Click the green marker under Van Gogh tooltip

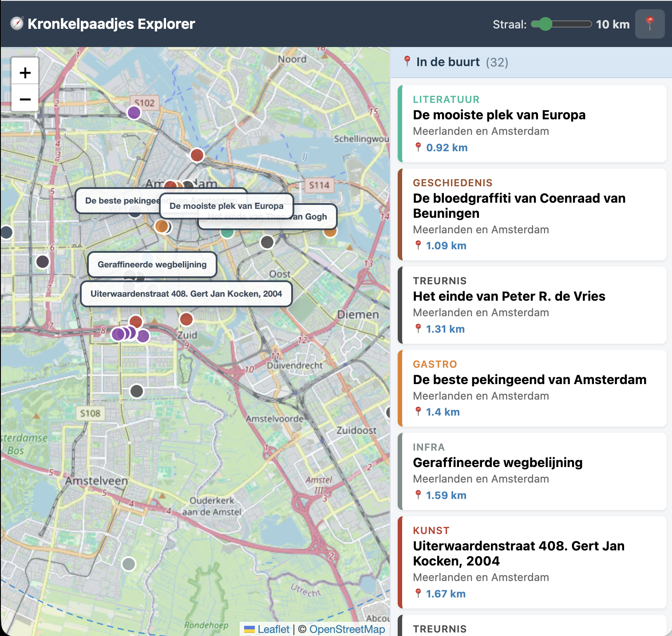point(227,232)
